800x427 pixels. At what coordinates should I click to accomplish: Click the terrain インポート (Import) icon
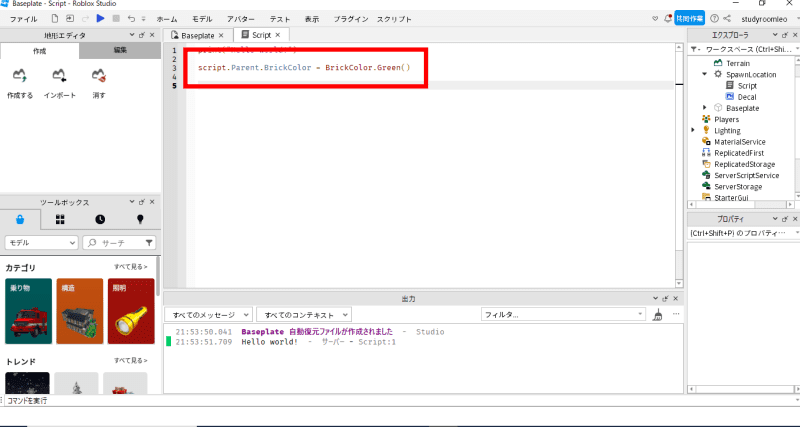click(x=59, y=75)
